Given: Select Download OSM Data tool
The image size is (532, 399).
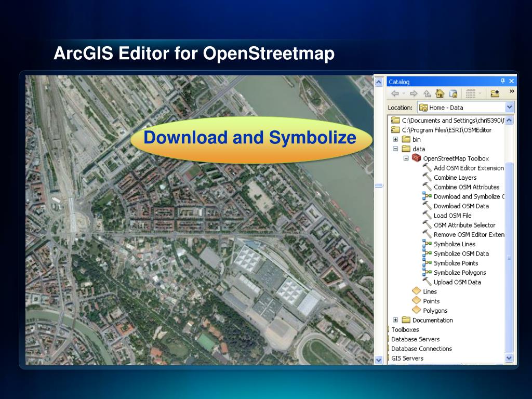Looking at the screenshot, I should coord(461,206).
